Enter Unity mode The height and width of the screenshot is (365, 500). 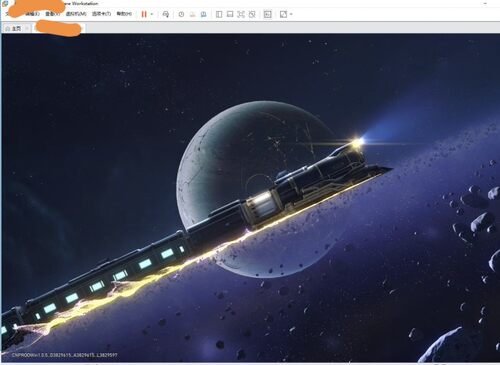[x=252, y=14]
